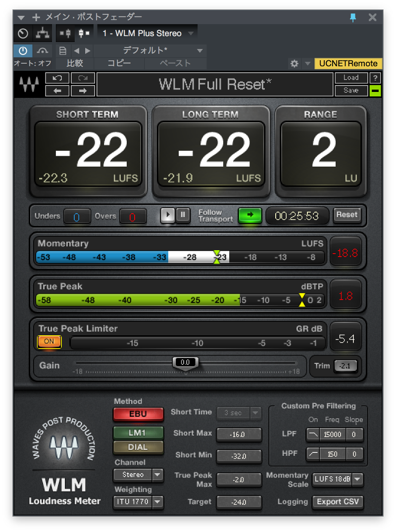Click the green collapse minus icon
This screenshot has width=396, height=532.
pyautogui.click(x=375, y=90)
